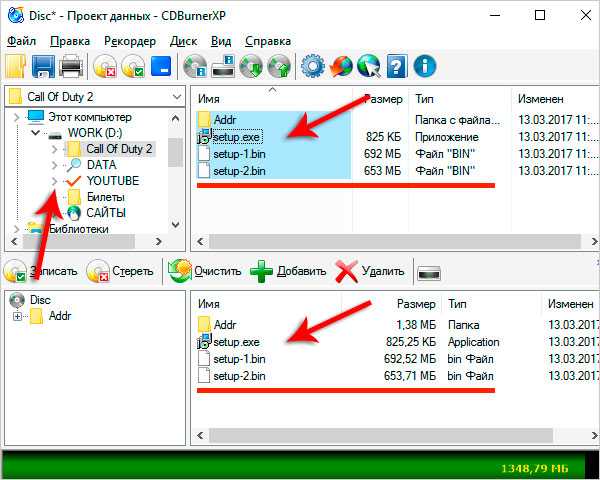Click the Стереть button

[x=120, y=271]
